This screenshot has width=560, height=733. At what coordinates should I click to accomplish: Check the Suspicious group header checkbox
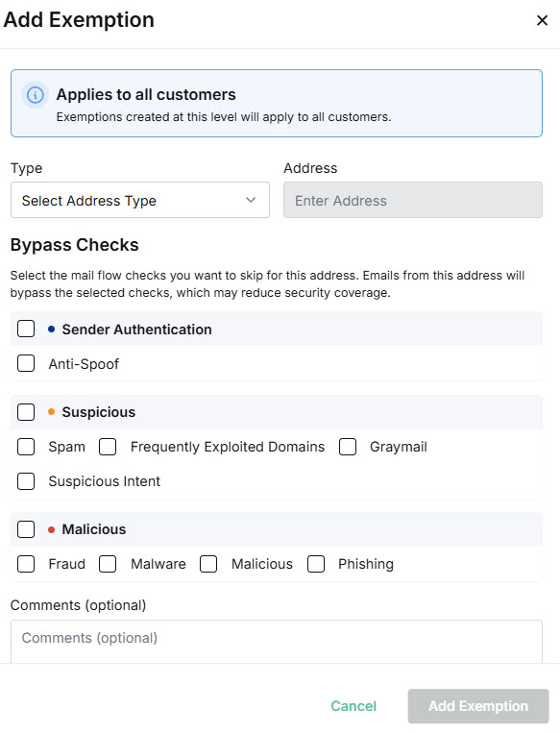[26, 412]
